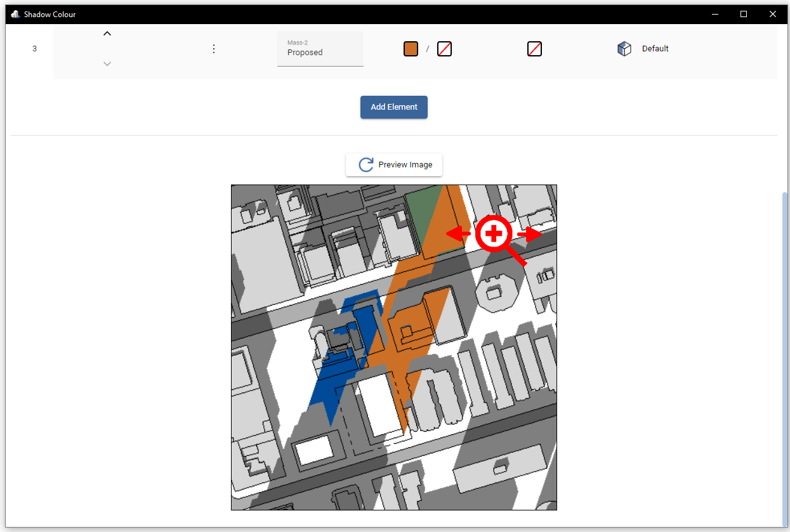The height and width of the screenshot is (532, 790).
Task: Click the row number 3 label
Action: tap(35, 48)
